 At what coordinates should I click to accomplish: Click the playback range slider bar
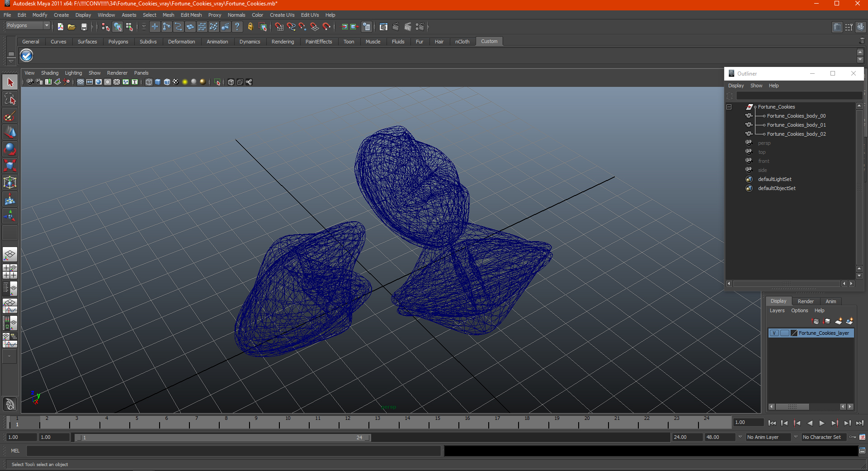(x=222, y=438)
